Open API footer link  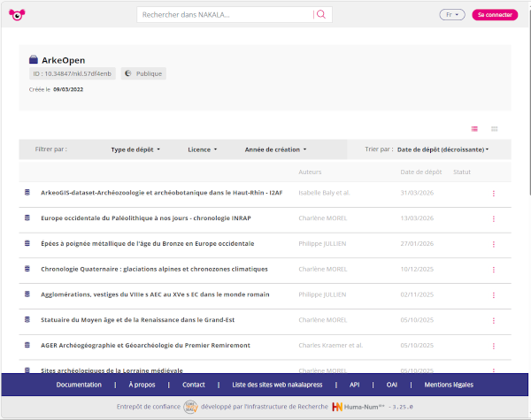pos(355,385)
